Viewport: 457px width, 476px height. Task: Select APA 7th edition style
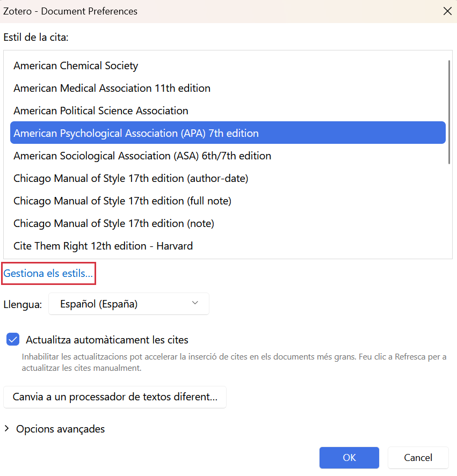(x=228, y=133)
